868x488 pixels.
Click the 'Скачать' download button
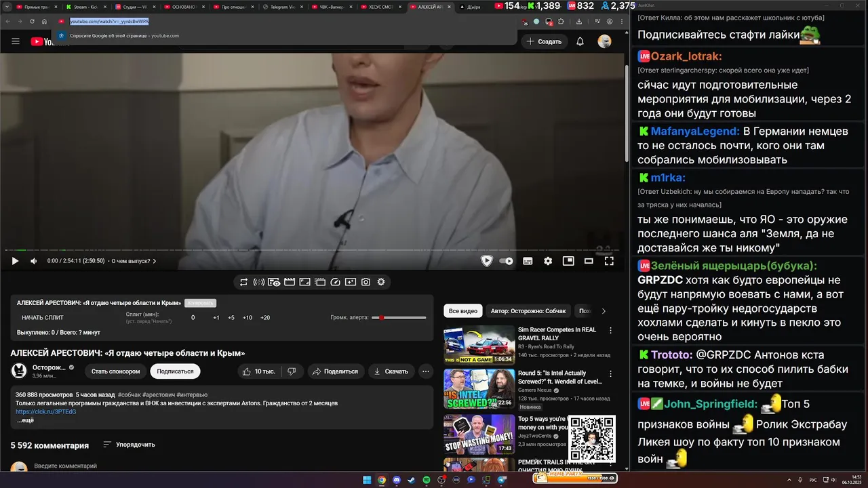[391, 371]
